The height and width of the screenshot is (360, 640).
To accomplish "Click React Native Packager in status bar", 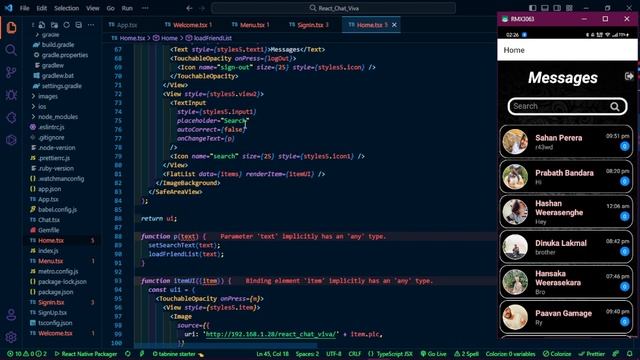I will click(86, 354).
